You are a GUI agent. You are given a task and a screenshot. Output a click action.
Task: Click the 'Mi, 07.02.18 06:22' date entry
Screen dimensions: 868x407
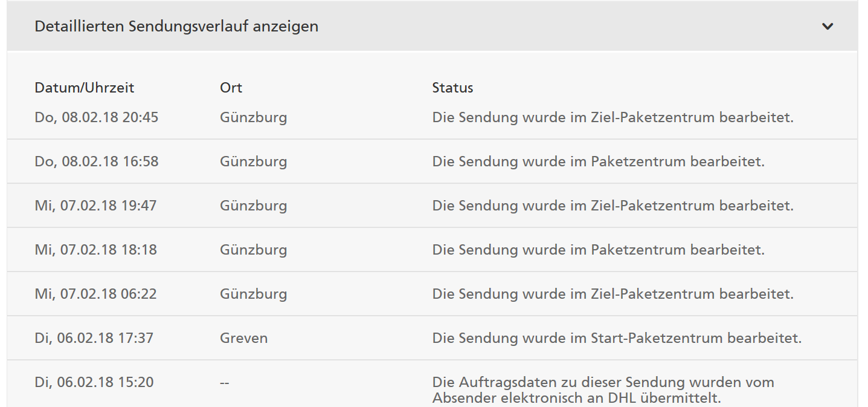click(x=95, y=294)
